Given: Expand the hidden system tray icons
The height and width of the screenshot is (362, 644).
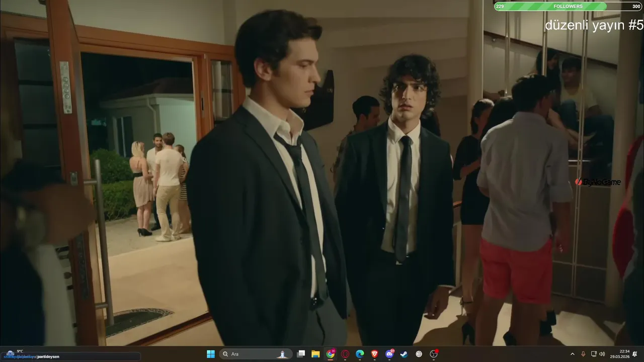Looking at the screenshot, I should (x=572, y=354).
